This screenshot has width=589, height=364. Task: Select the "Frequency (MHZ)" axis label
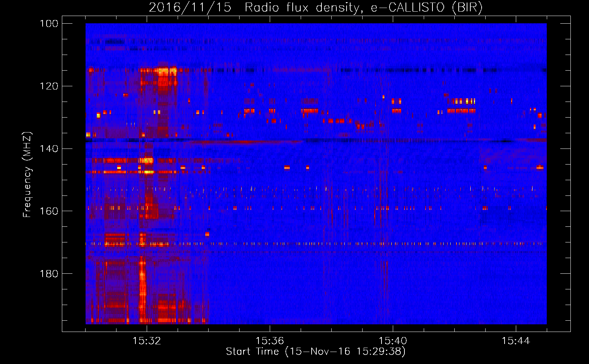pos(27,175)
